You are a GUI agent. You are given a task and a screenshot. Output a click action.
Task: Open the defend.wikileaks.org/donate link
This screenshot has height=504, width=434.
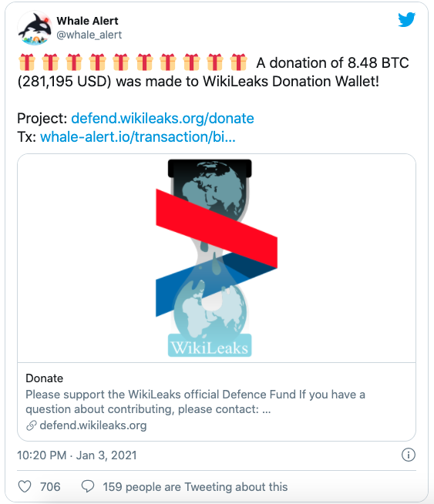(x=163, y=118)
